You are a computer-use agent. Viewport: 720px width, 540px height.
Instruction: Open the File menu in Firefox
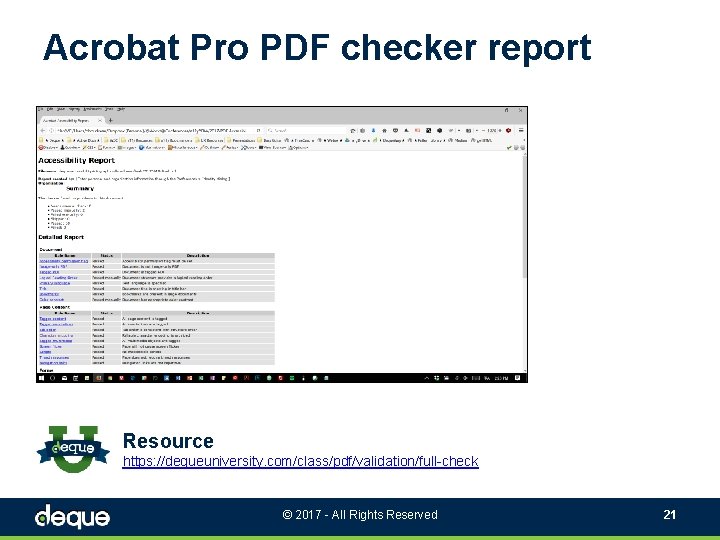[40, 109]
